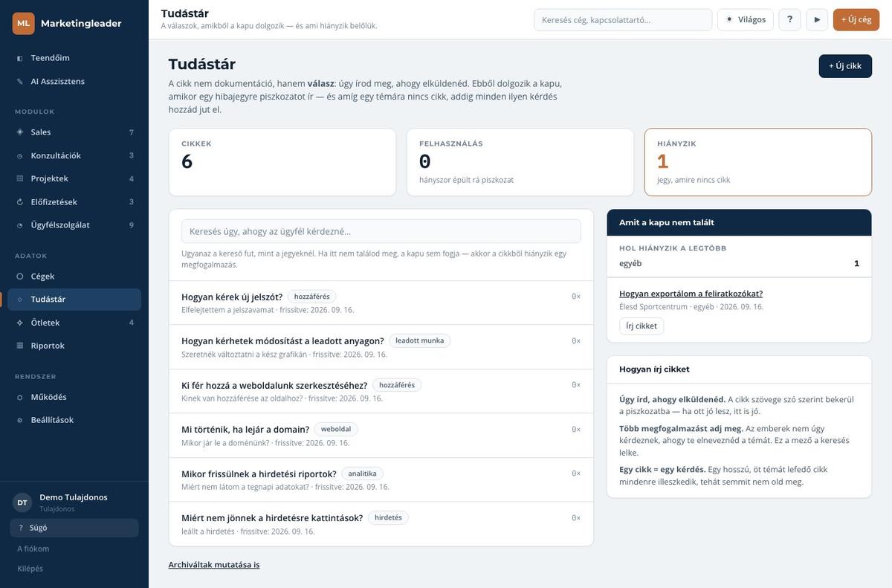Open Hogyan exportálom a feliratkozókat? link
This screenshot has width=892, height=588.
(691, 294)
